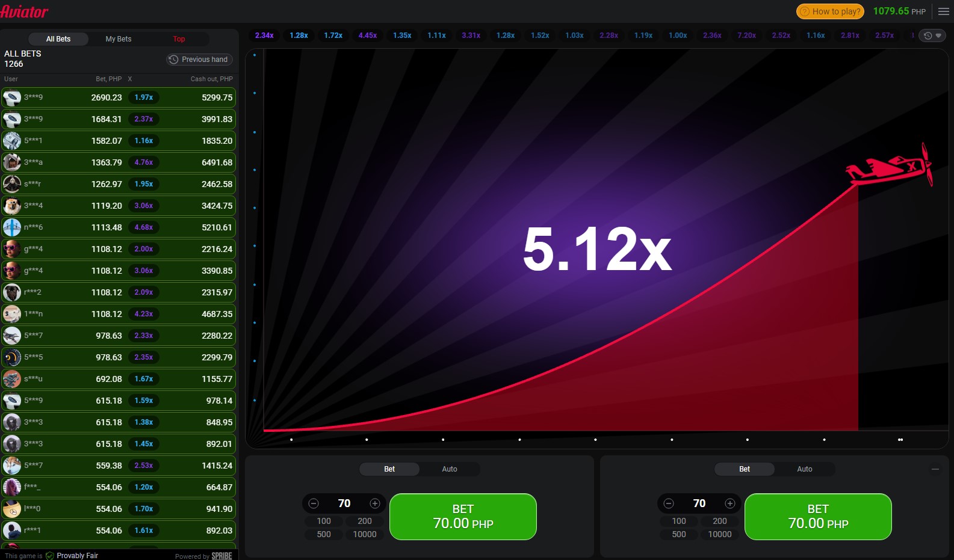
Task: Show the Previous hand results
Action: click(199, 60)
